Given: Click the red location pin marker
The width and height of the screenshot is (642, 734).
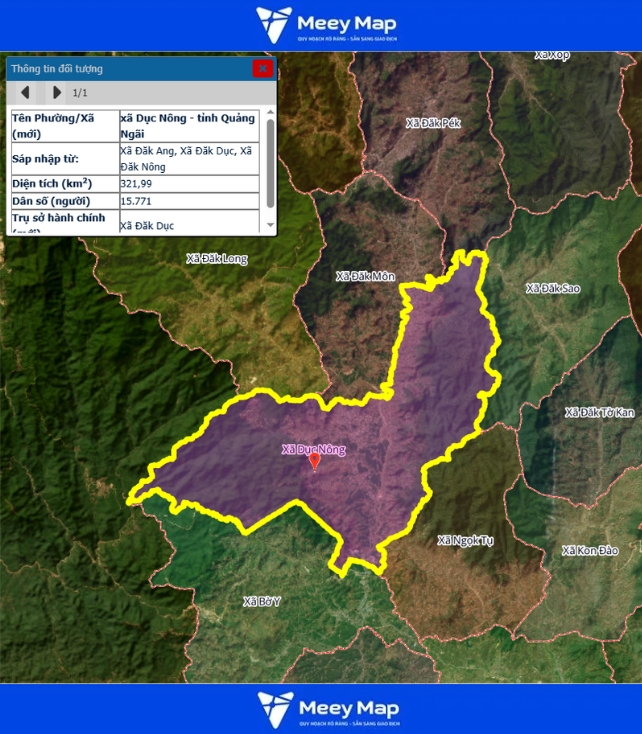Looking at the screenshot, I should coord(314,461).
